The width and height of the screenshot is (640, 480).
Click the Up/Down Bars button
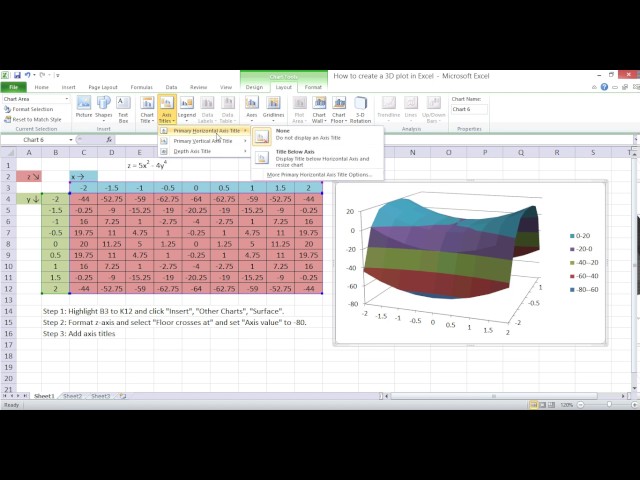(433, 109)
